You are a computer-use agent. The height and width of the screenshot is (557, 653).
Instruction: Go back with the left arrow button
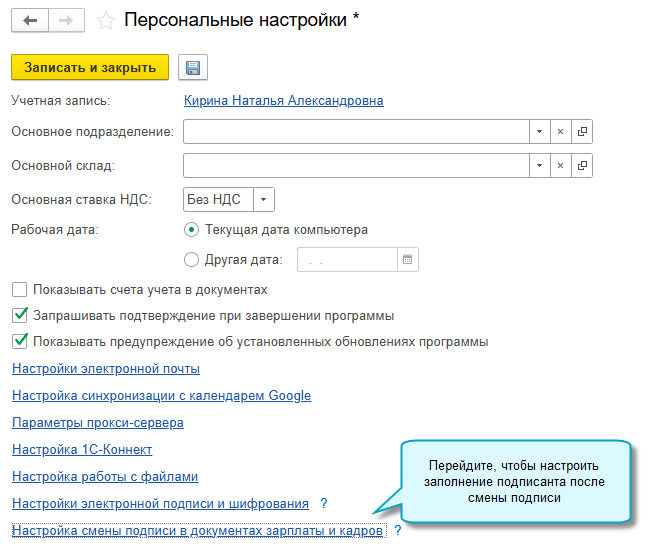[30, 20]
